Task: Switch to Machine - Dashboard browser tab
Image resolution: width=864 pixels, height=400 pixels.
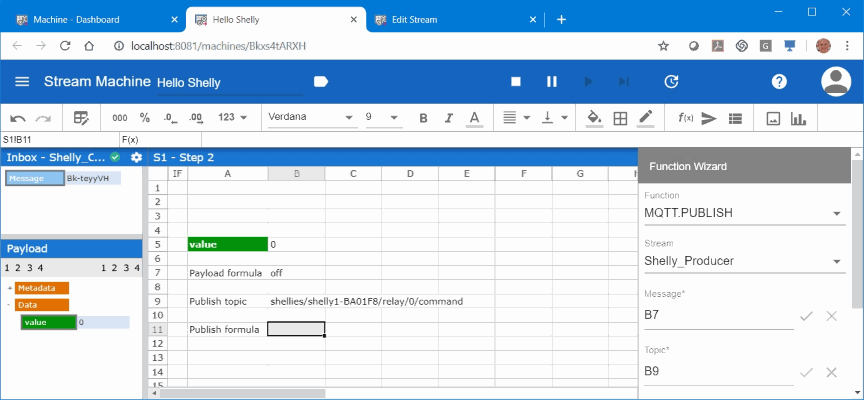Action: [x=90, y=19]
